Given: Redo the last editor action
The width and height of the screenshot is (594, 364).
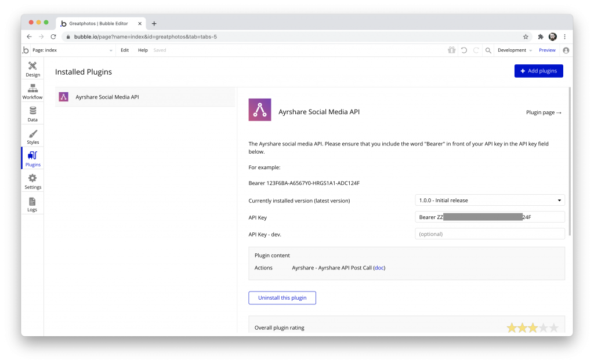Looking at the screenshot, I should pyautogui.click(x=476, y=50).
